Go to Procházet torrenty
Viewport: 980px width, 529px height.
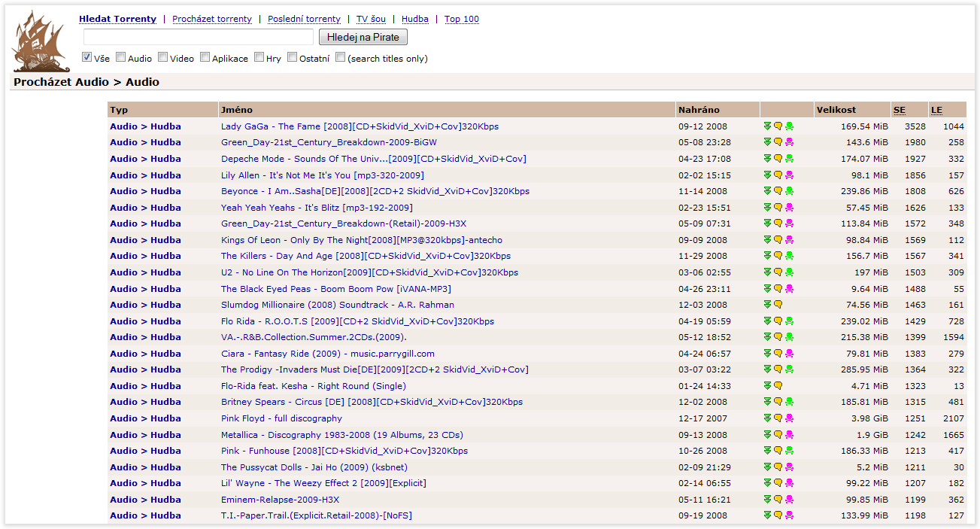coord(212,19)
